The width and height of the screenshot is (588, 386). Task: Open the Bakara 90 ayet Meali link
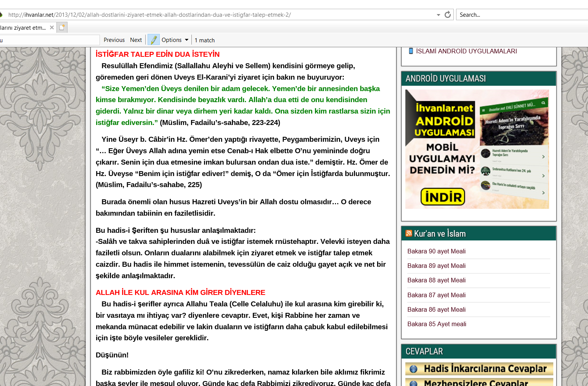pos(436,251)
